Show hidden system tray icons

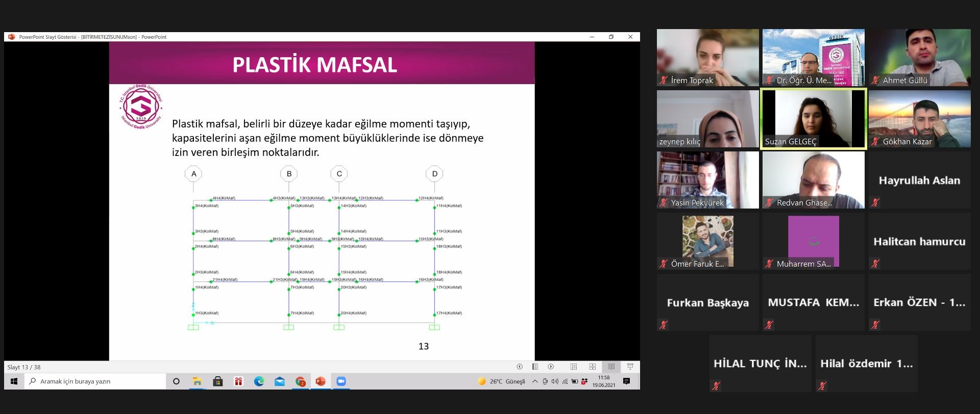(535, 381)
